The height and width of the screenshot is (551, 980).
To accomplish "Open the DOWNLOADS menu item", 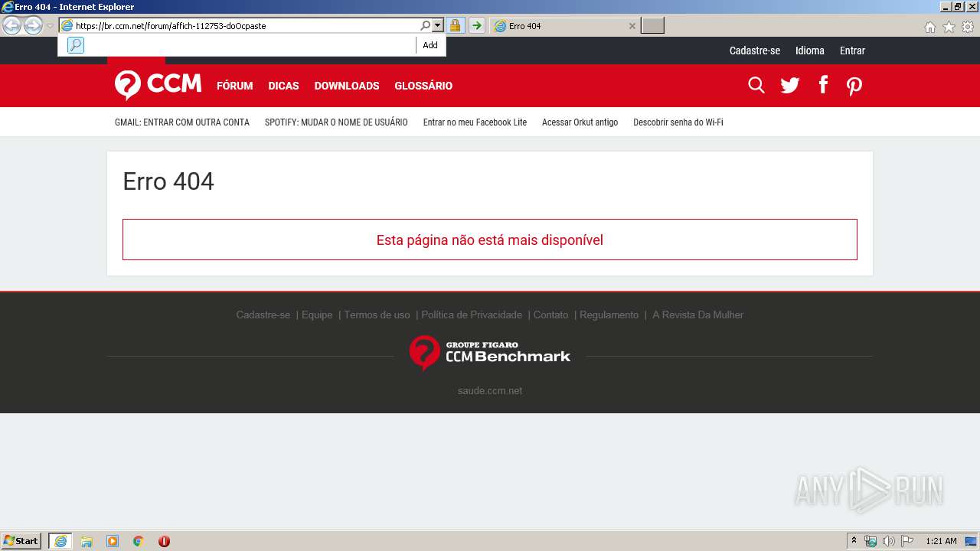I will [x=346, y=86].
